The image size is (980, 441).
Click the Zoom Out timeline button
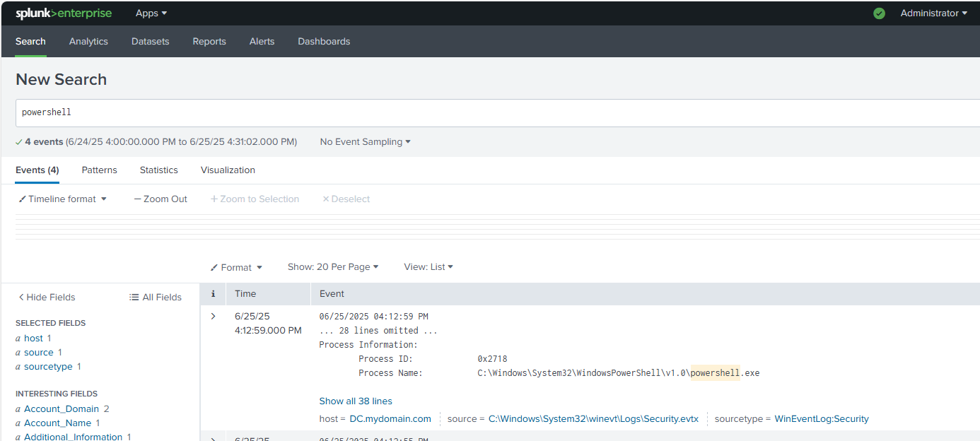point(161,199)
